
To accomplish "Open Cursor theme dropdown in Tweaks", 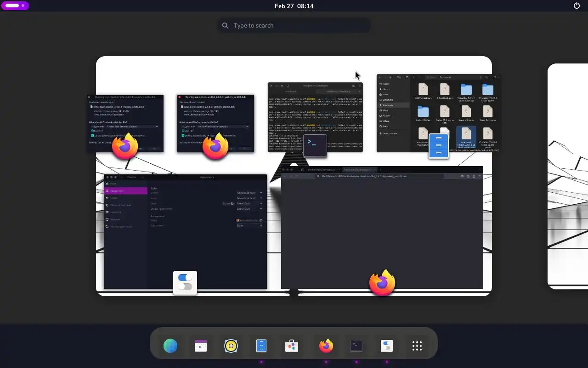I will tap(249, 193).
